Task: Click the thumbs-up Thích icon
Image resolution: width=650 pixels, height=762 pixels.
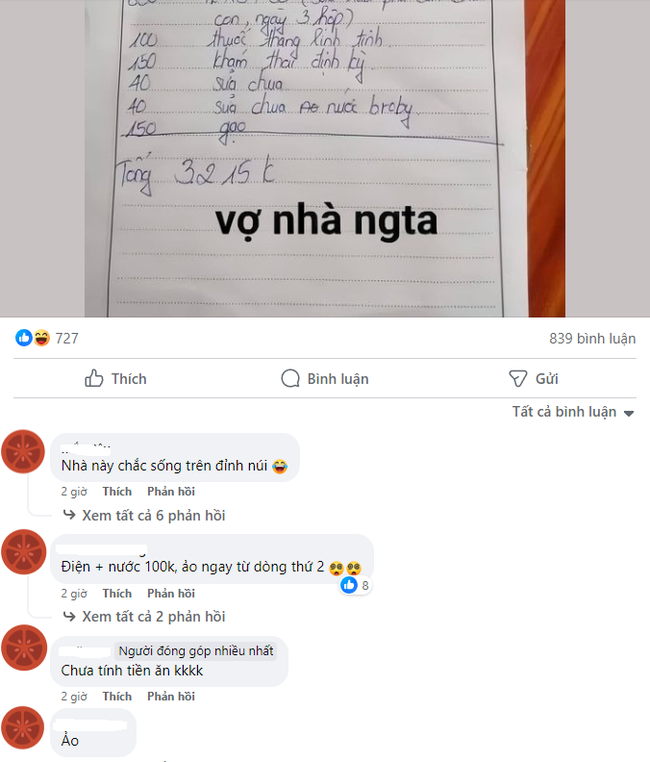Action: pyautogui.click(x=94, y=378)
